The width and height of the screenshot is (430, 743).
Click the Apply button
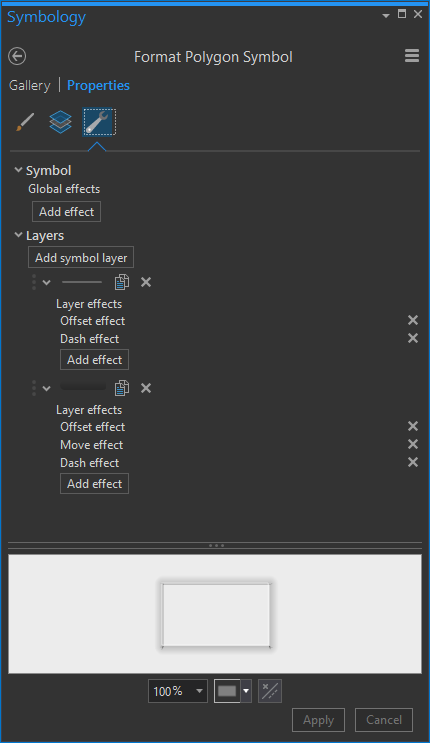point(318,720)
